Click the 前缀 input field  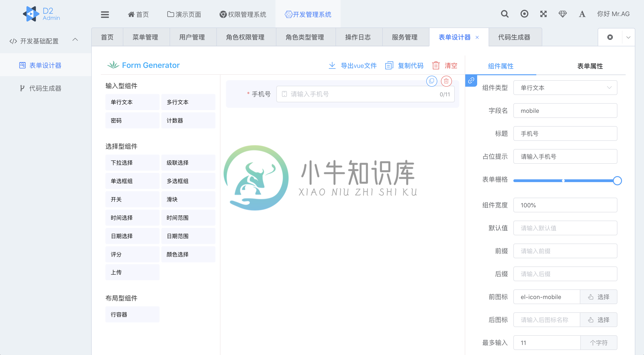565,251
